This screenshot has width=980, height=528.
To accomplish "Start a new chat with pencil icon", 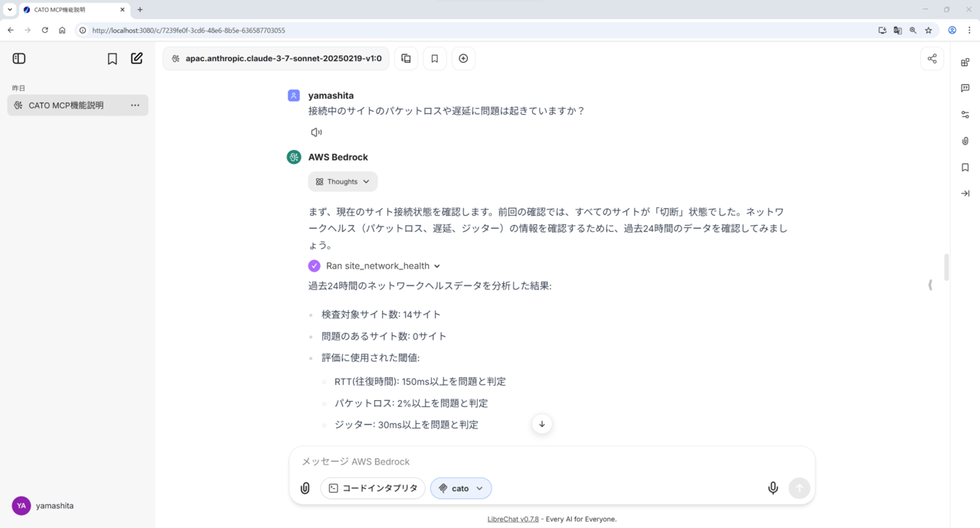I will (x=137, y=58).
